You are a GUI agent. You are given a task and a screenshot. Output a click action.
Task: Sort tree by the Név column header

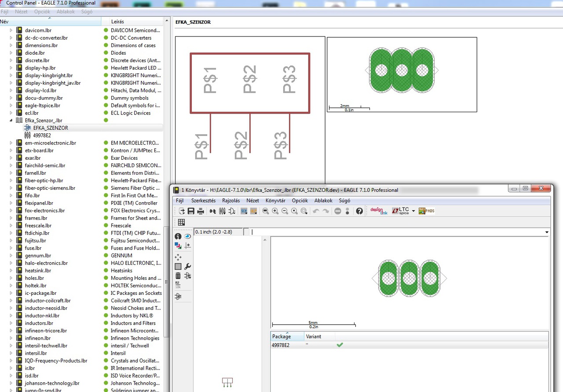51,22
